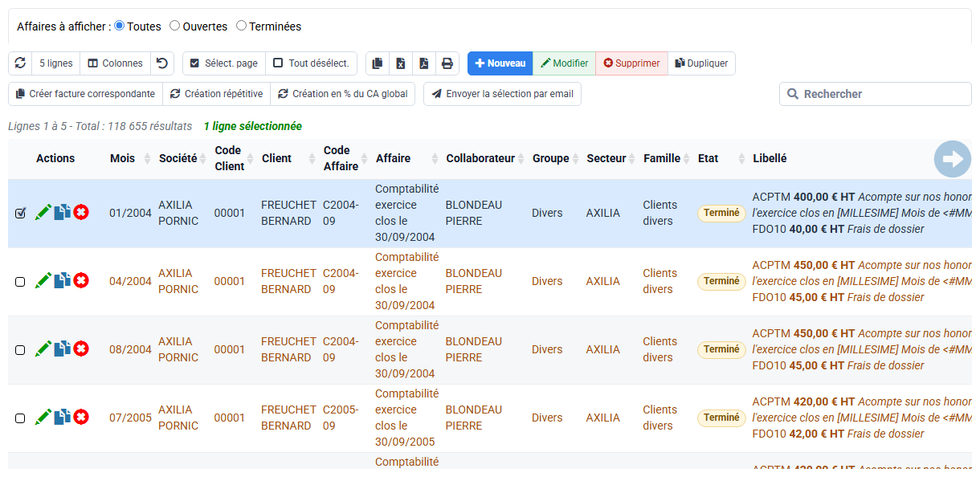The height and width of the screenshot is (485, 980).
Task: Click 'Lignes 1 à 5 - Total : 118 655 résultats'
Action: click(100, 126)
